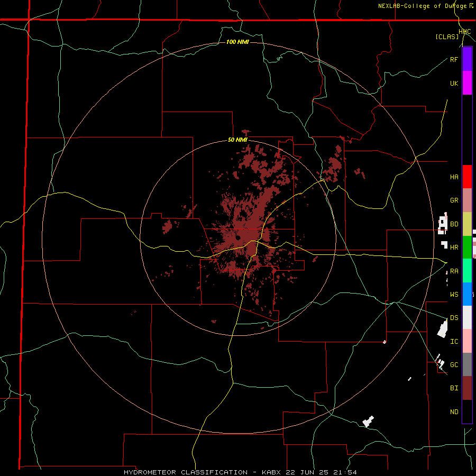Select the yellow BD legend swatch
476x476 pixels.
pos(467,224)
